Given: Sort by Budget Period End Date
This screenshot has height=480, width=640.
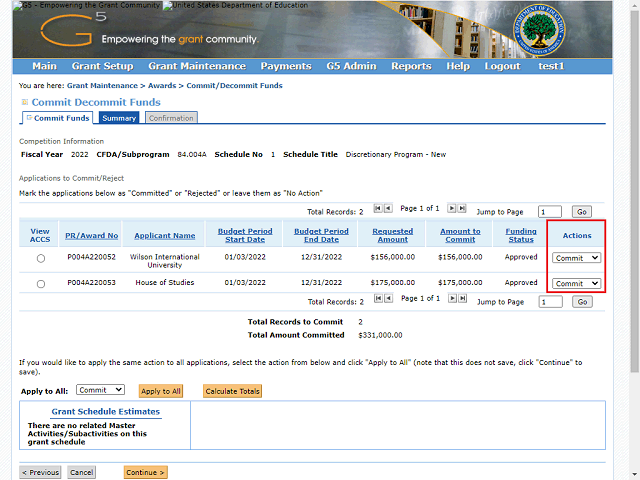Looking at the screenshot, I should coord(321,235).
